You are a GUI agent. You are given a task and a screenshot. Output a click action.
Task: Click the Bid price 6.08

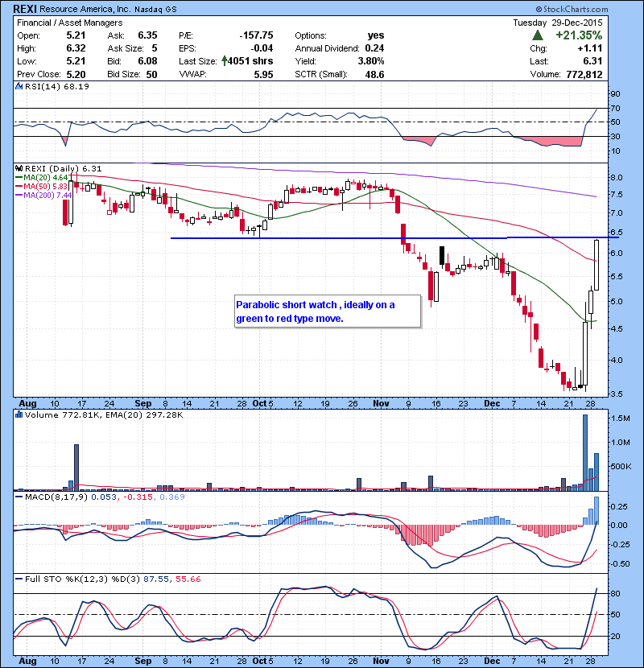pos(147,61)
